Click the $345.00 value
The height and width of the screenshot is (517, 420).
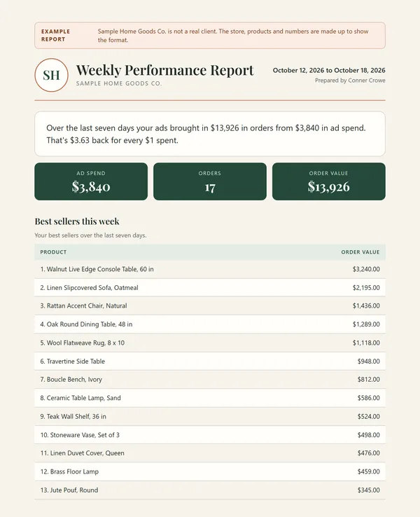tap(369, 490)
